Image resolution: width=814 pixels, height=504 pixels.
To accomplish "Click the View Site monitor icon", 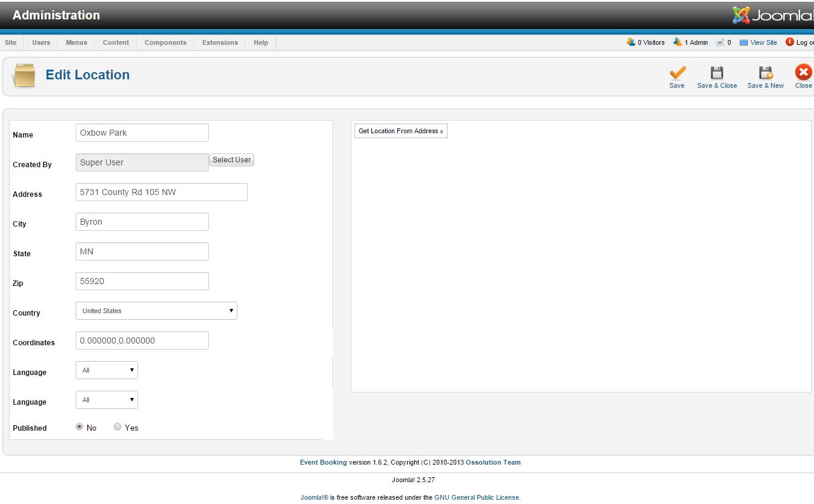I will tap(744, 42).
